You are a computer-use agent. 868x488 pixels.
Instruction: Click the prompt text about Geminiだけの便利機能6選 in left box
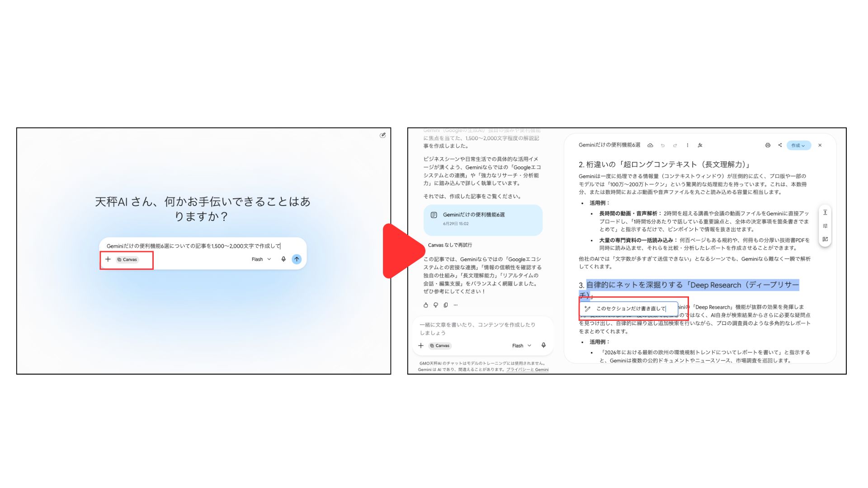point(193,246)
